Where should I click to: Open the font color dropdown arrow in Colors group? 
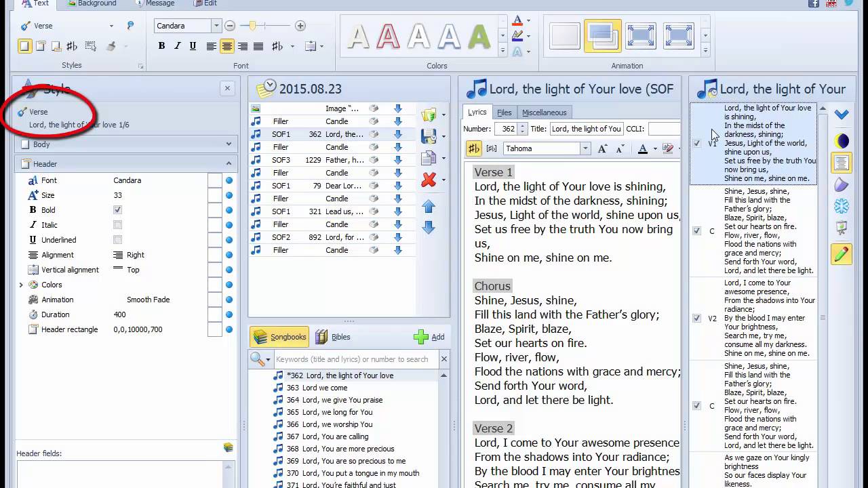coord(528,21)
